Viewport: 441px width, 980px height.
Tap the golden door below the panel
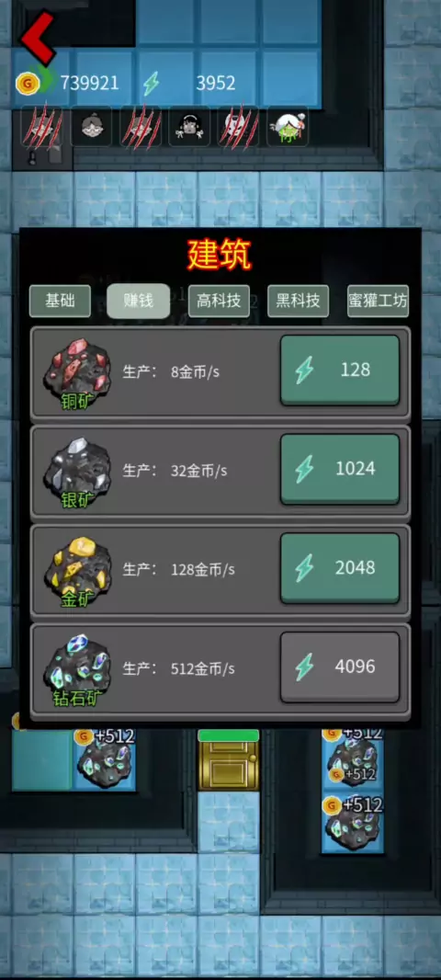(228, 759)
